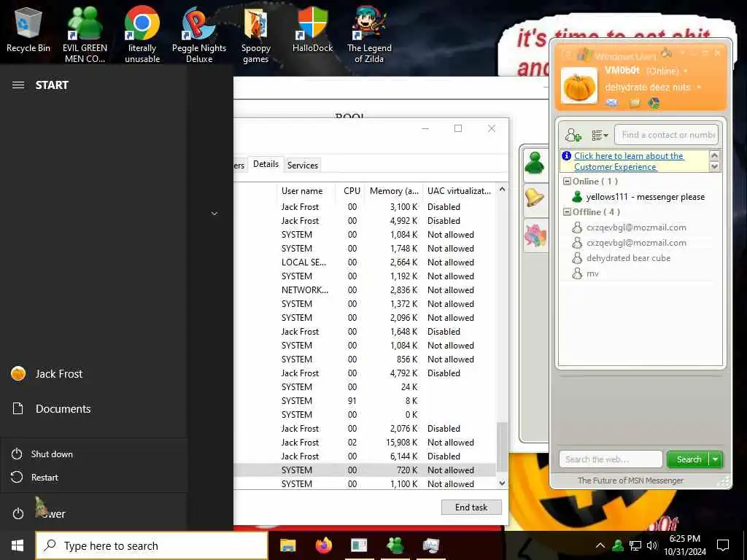Screen dimensions: 747x560
Task: Select the Jack Frost row with 15,908 K
Action: coord(365,443)
